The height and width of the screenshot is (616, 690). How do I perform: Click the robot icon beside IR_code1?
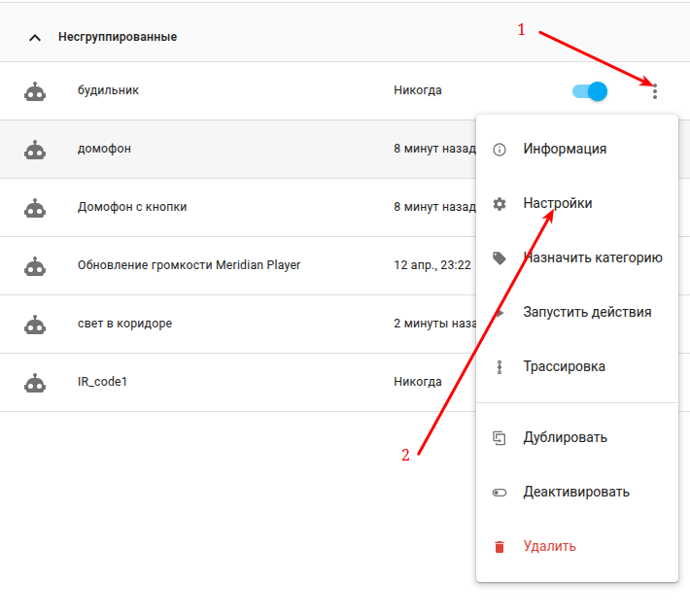35,383
